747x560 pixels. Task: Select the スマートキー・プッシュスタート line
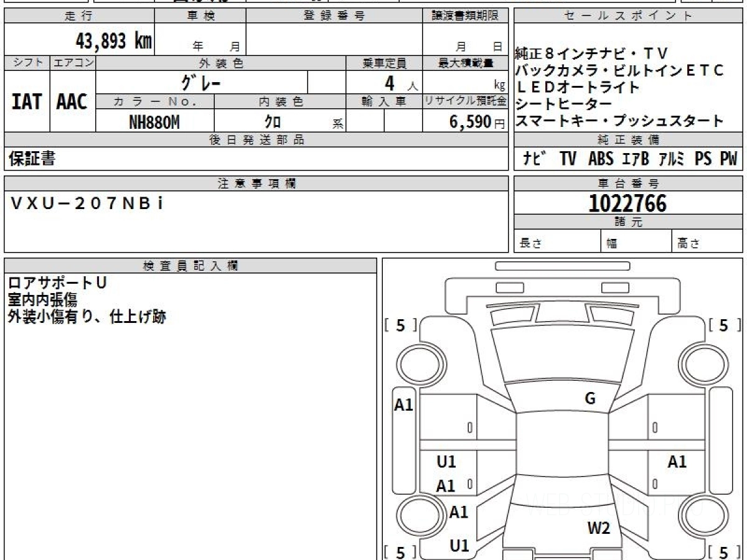(x=620, y=121)
